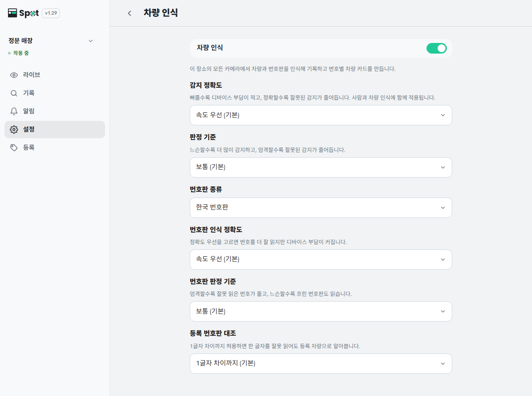Open the 라이브 menu item
Screen dimensions: 532x396
coord(55,75)
